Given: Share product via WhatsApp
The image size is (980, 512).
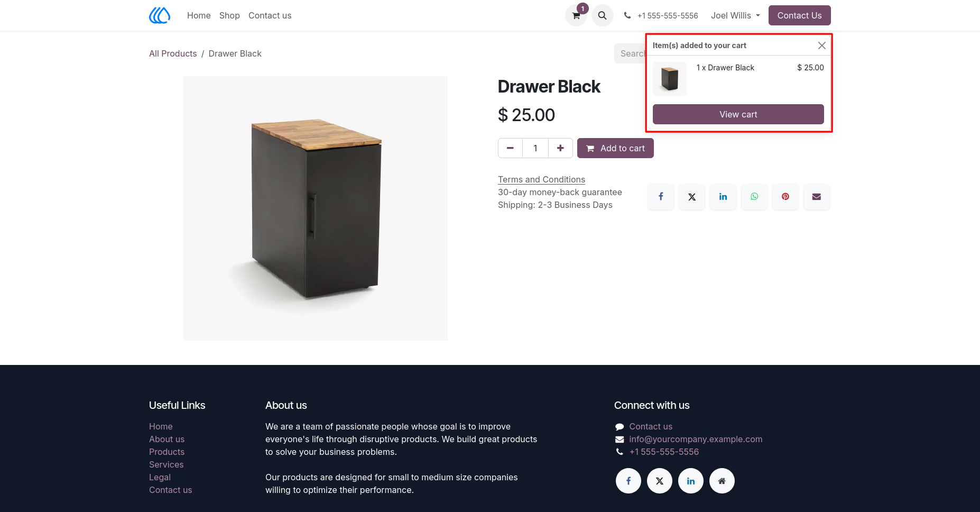Looking at the screenshot, I should pos(754,197).
